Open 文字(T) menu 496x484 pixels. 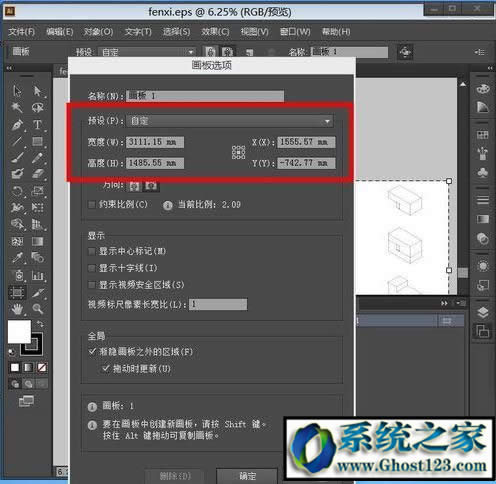pyautogui.click(x=138, y=32)
